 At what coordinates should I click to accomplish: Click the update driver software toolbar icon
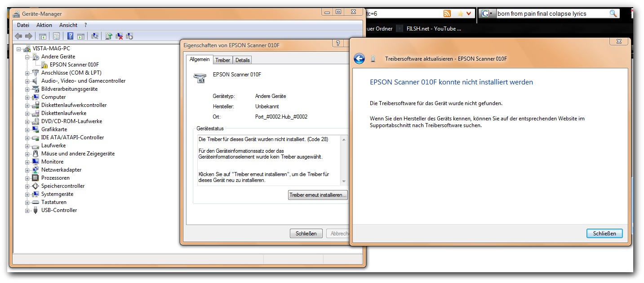109,36
